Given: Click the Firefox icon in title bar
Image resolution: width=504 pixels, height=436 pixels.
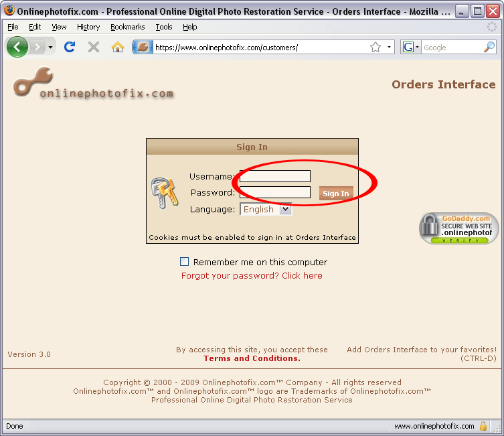Looking at the screenshot, I should (x=9, y=11).
